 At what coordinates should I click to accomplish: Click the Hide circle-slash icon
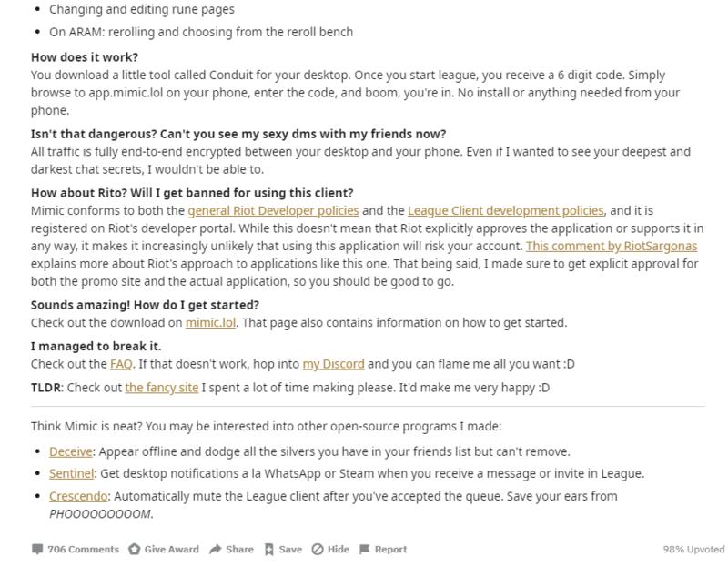pos(318,549)
